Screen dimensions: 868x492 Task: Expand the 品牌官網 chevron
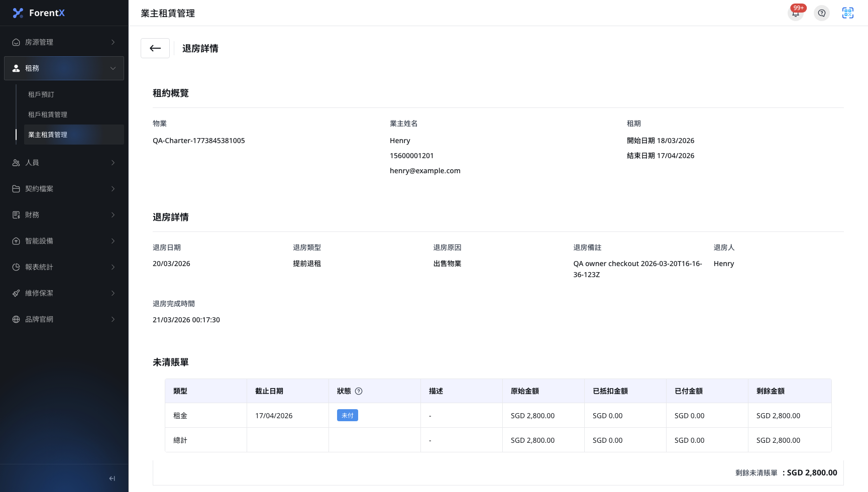coord(113,319)
